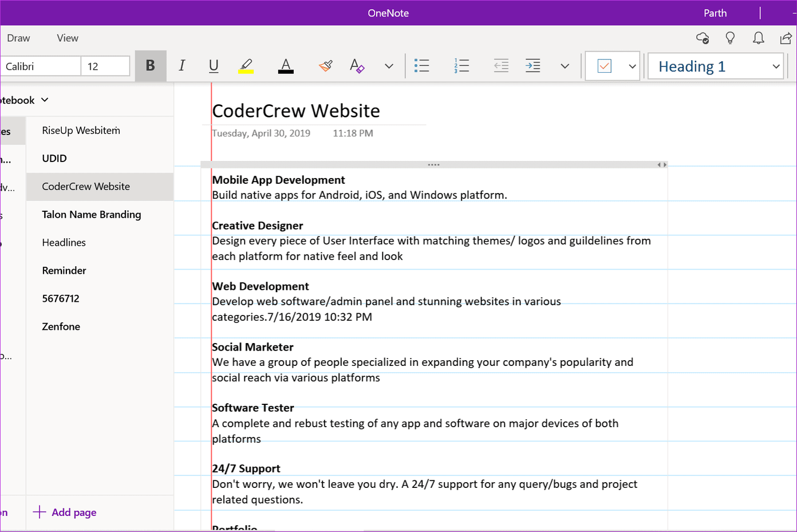797x532 pixels.
Task: Click the Web Development heading
Action: 261,286
